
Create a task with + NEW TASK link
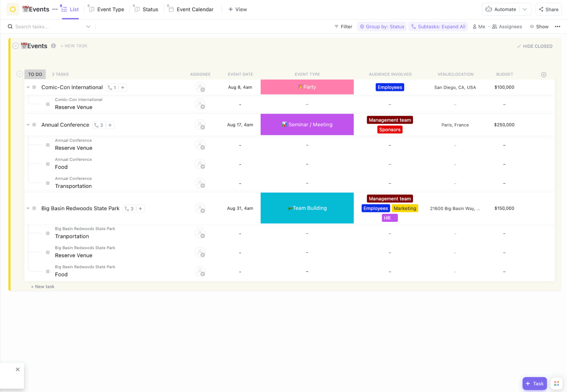(74, 46)
